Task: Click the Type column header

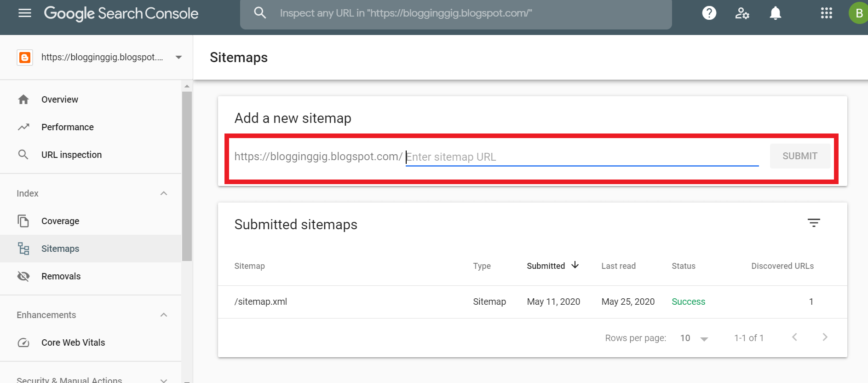Action: point(482,266)
